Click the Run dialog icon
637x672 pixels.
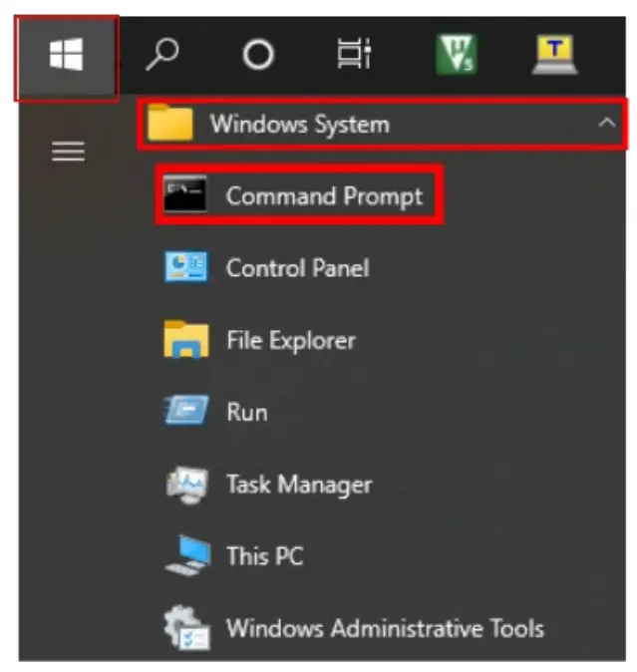(185, 412)
